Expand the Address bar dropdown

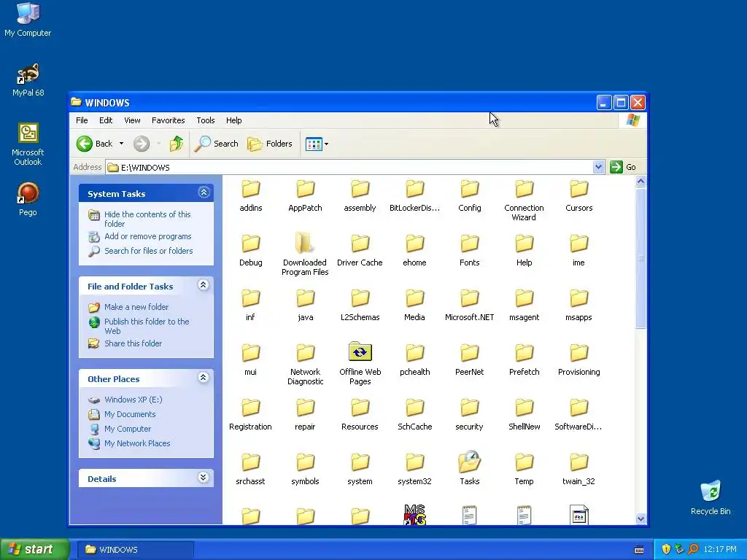[x=599, y=167]
